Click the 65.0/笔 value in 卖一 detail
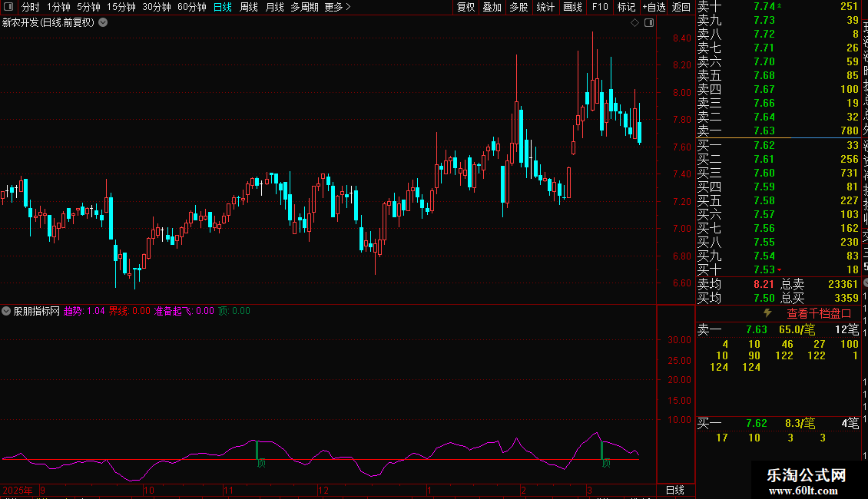 (x=797, y=329)
